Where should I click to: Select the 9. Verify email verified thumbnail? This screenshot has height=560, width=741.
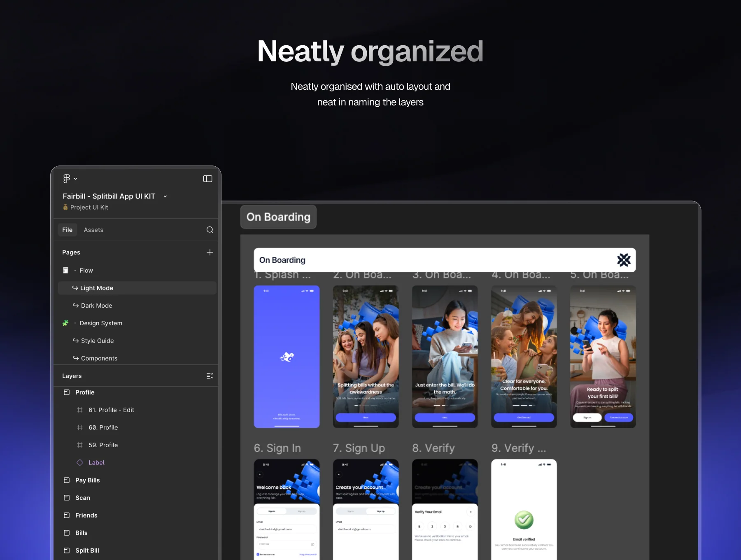[x=524, y=509]
